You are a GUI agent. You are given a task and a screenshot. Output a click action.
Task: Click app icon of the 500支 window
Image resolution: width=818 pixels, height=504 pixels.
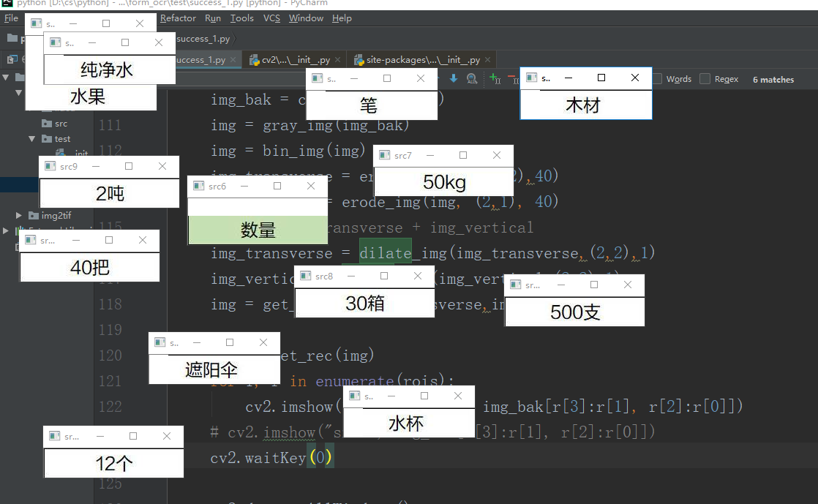tap(515, 285)
